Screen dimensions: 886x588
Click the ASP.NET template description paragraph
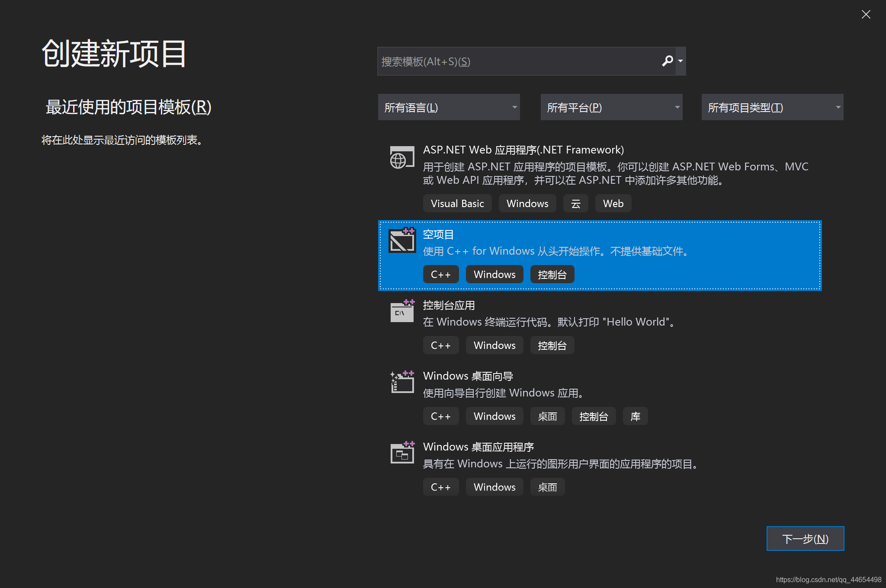point(616,173)
